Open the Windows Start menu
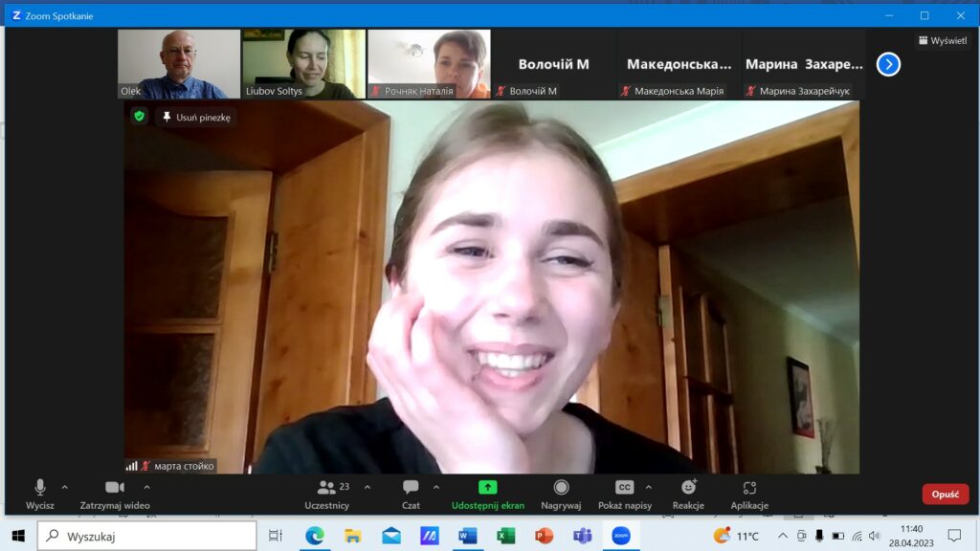 click(19, 536)
